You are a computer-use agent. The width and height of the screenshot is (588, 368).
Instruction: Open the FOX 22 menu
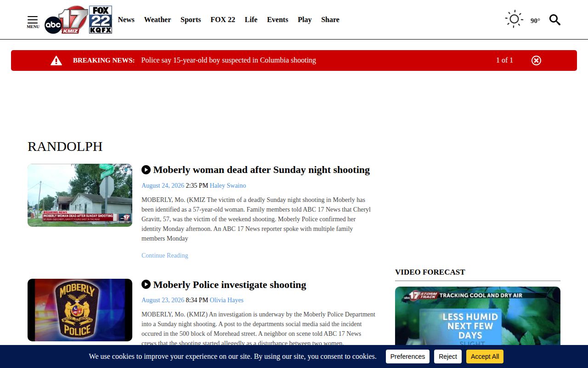pos(223,20)
